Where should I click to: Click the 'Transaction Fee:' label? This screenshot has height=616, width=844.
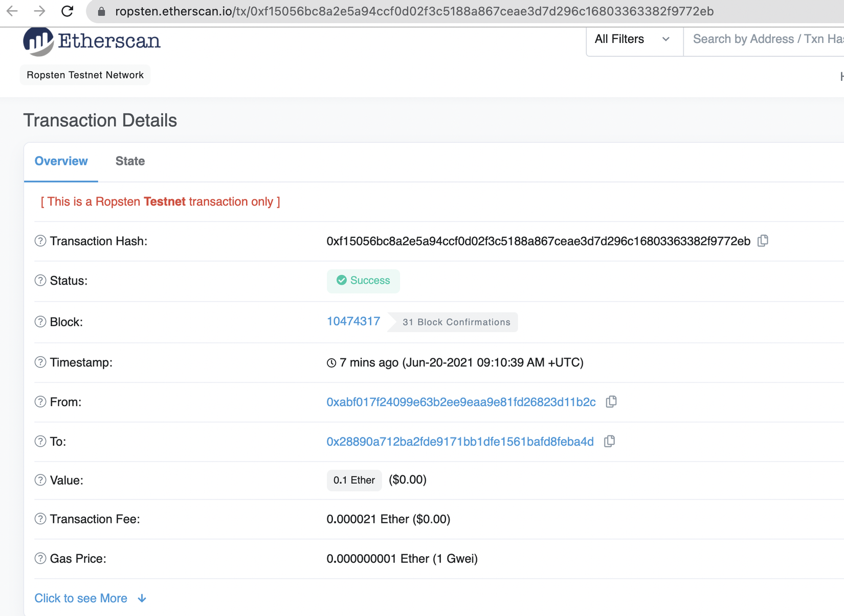(x=95, y=519)
